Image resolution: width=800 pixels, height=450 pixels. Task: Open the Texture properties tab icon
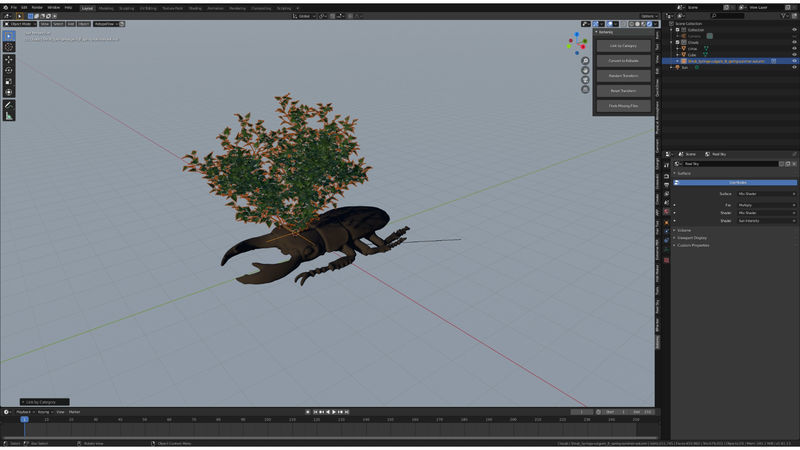pyautogui.click(x=666, y=260)
